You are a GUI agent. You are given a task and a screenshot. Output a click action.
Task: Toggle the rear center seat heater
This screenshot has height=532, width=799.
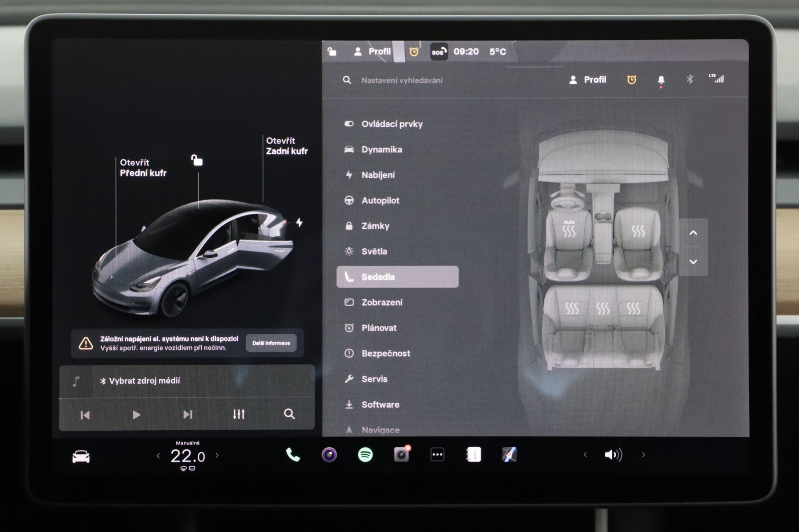(603, 308)
